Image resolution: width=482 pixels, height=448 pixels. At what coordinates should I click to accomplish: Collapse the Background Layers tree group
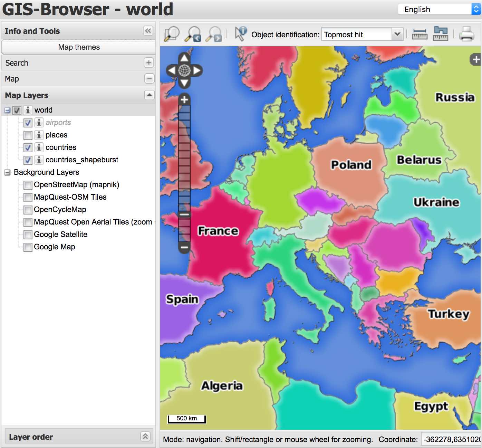pos(7,172)
